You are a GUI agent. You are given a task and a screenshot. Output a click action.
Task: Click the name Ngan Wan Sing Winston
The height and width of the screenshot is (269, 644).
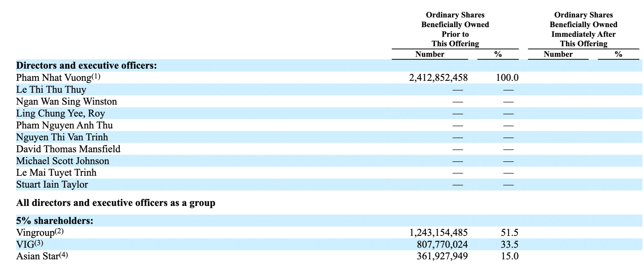(66, 102)
